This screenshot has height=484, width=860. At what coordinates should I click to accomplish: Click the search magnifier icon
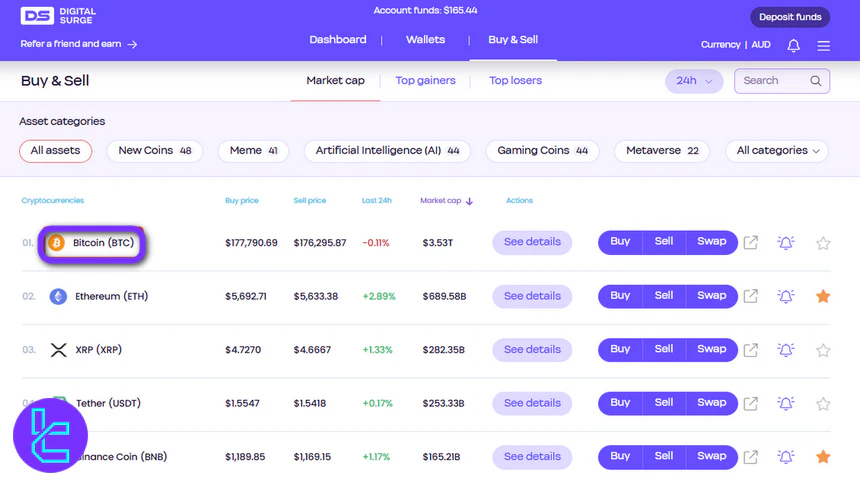coord(816,81)
